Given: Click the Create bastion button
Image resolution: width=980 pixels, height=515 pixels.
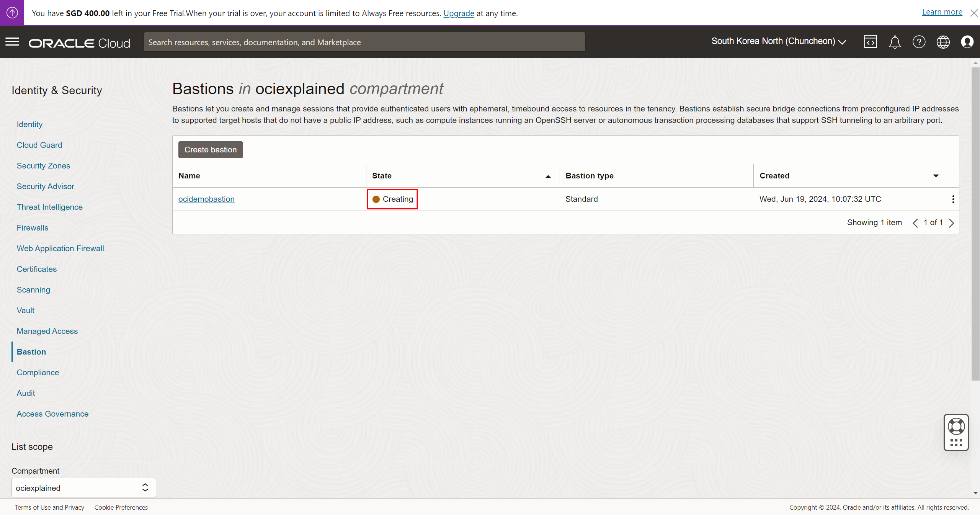Looking at the screenshot, I should 211,150.
